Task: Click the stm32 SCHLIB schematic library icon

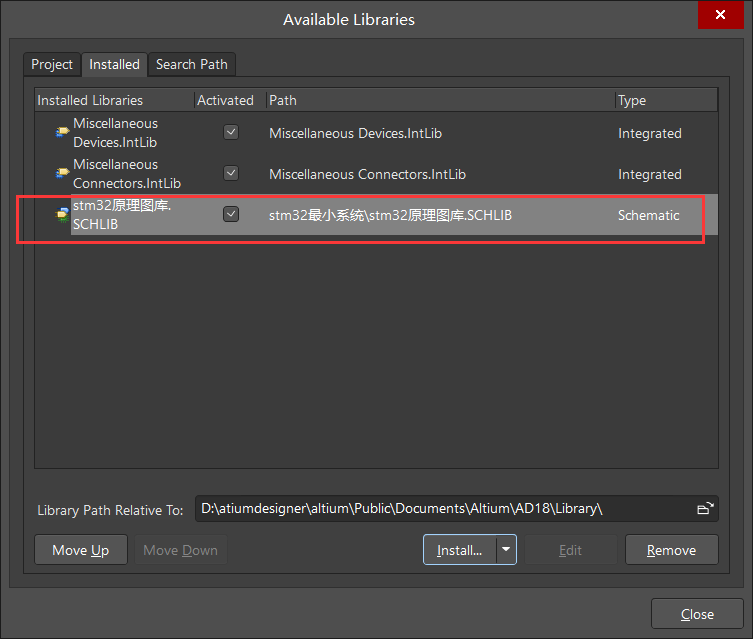Action: coord(62,215)
